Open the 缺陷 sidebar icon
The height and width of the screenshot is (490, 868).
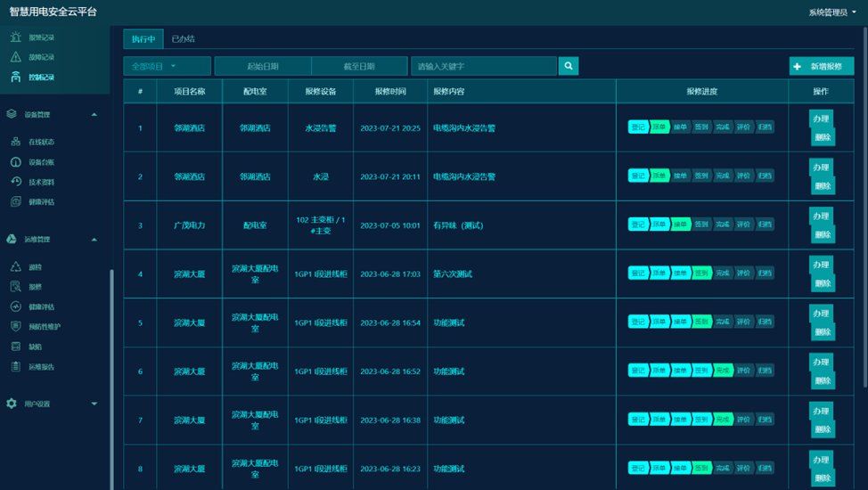point(15,346)
